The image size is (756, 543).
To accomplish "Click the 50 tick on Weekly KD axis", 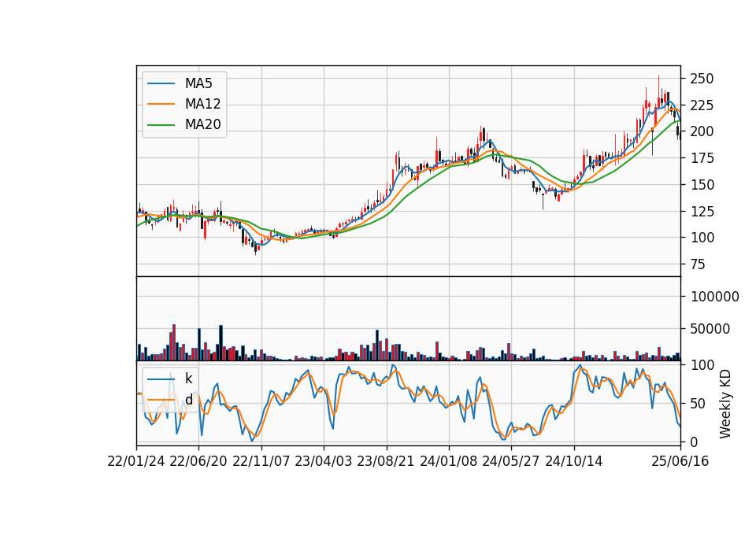I will pos(698,404).
